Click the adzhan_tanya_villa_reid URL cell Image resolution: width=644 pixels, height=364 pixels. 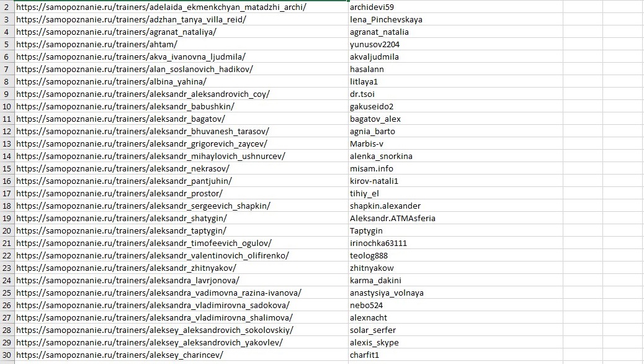[x=181, y=19]
